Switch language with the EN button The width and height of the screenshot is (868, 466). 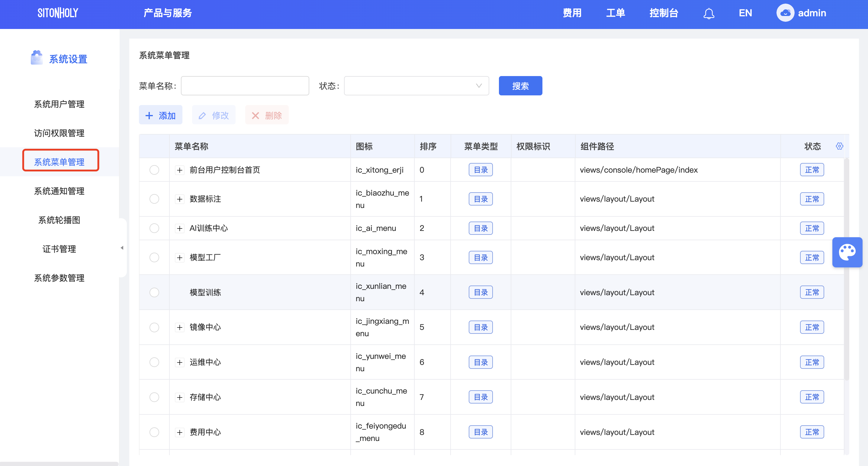pyautogui.click(x=745, y=13)
